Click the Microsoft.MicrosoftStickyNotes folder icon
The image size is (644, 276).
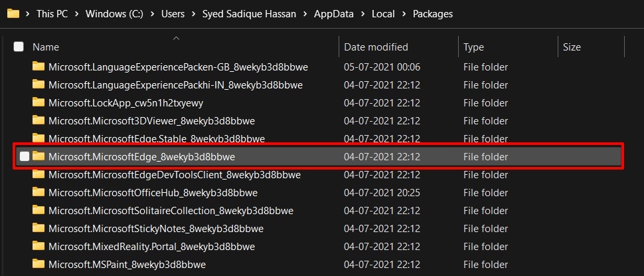[x=39, y=228]
